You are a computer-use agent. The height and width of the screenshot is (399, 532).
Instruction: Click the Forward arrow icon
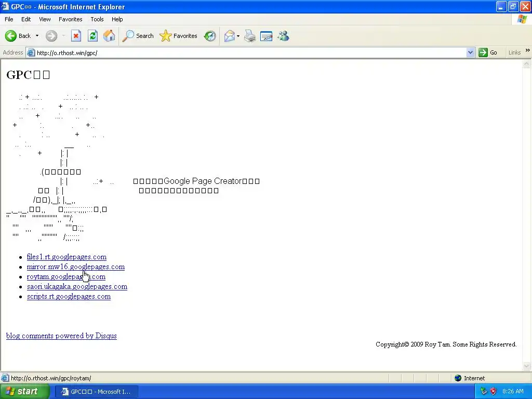(x=51, y=36)
